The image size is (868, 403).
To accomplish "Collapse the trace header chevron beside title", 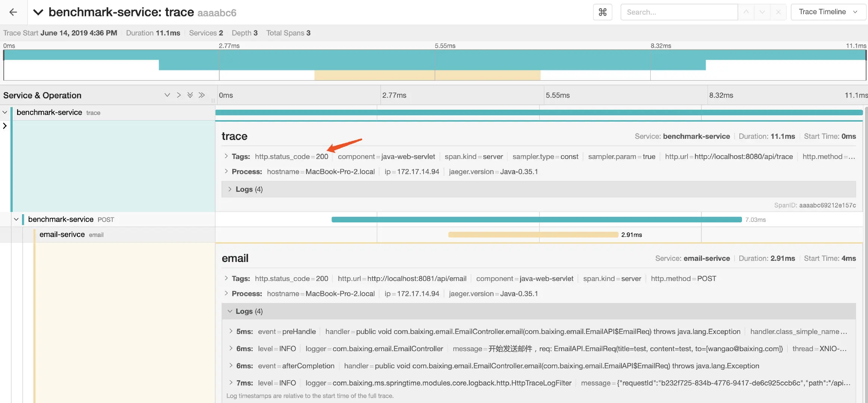I will point(38,12).
